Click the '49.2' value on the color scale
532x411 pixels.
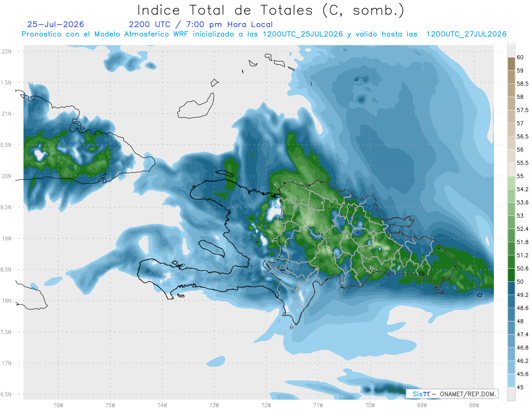(523, 295)
